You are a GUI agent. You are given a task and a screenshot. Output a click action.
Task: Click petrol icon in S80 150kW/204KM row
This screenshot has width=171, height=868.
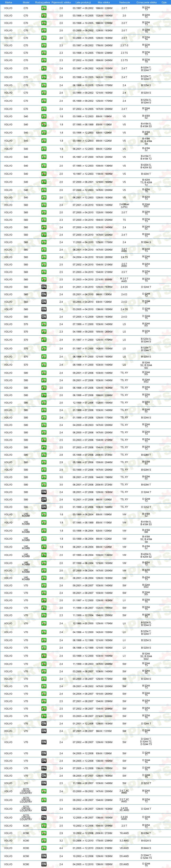44,462
